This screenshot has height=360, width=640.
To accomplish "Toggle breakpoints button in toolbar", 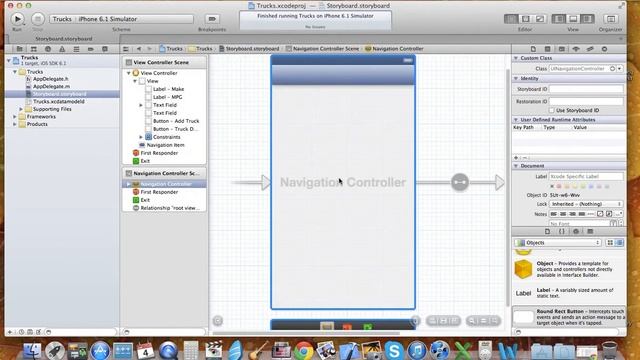I will (x=212, y=19).
